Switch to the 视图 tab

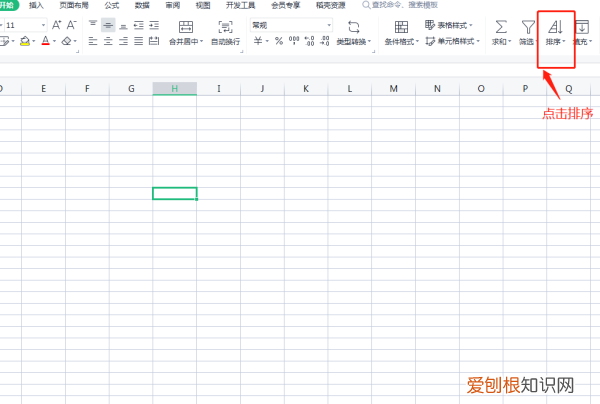[203, 5]
